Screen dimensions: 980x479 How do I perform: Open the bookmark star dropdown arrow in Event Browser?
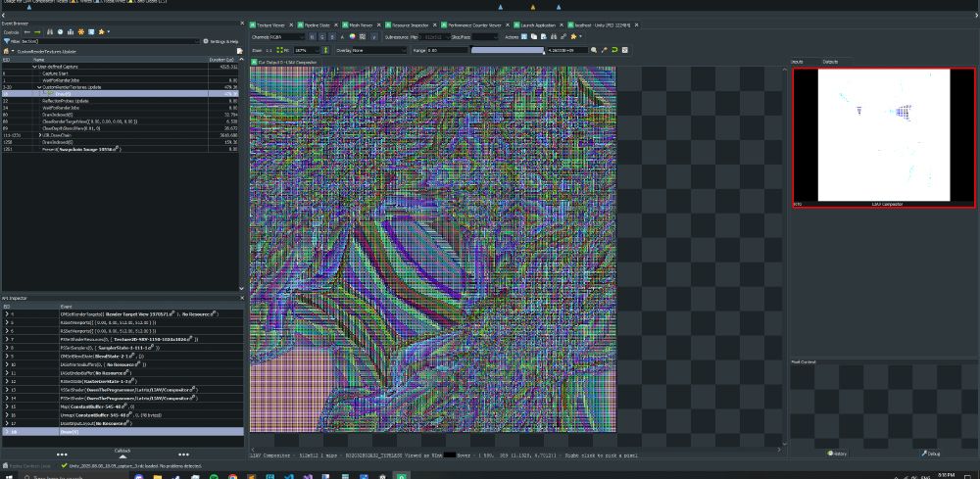click(108, 32)
